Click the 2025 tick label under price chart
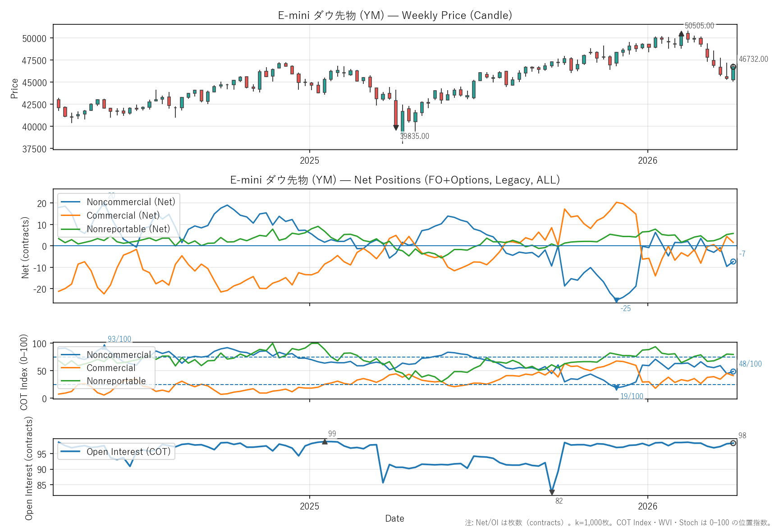Viewport: 779px width, 532px height. 309,161
